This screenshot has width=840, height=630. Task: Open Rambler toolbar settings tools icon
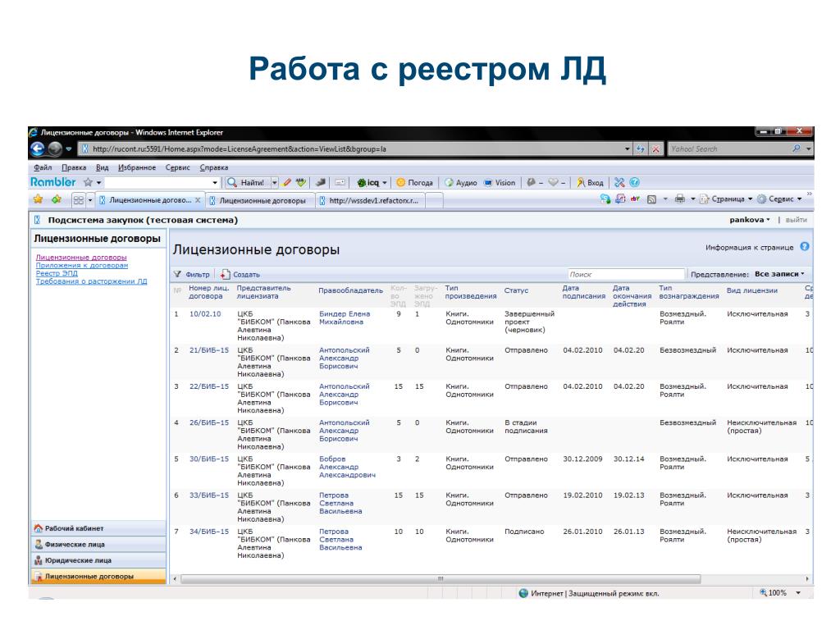619,183
